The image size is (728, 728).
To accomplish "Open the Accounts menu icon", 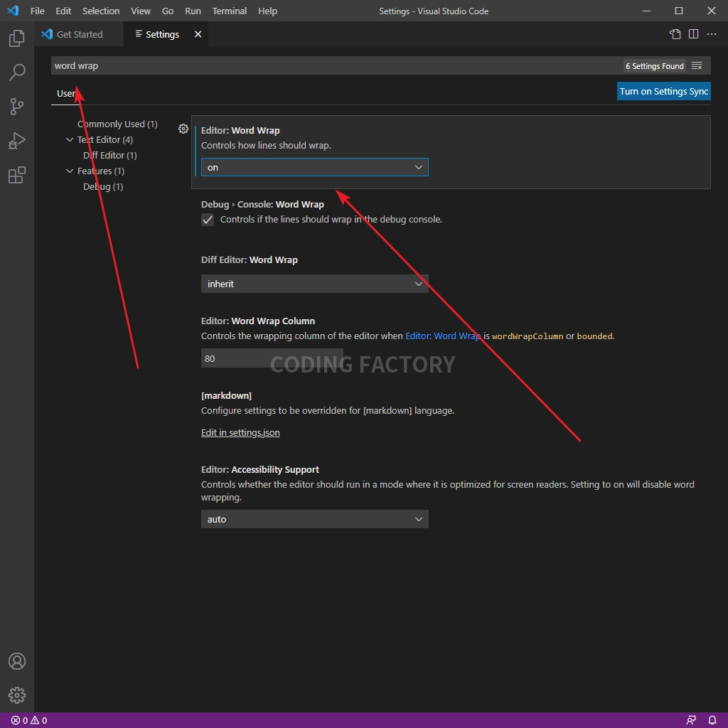I will [17, 661].
